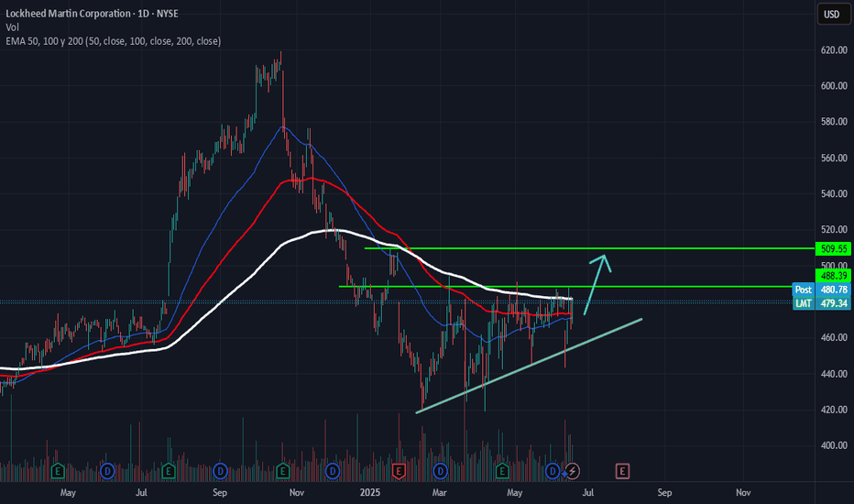Click the 600.00 price axis label

tap(834, 86)
